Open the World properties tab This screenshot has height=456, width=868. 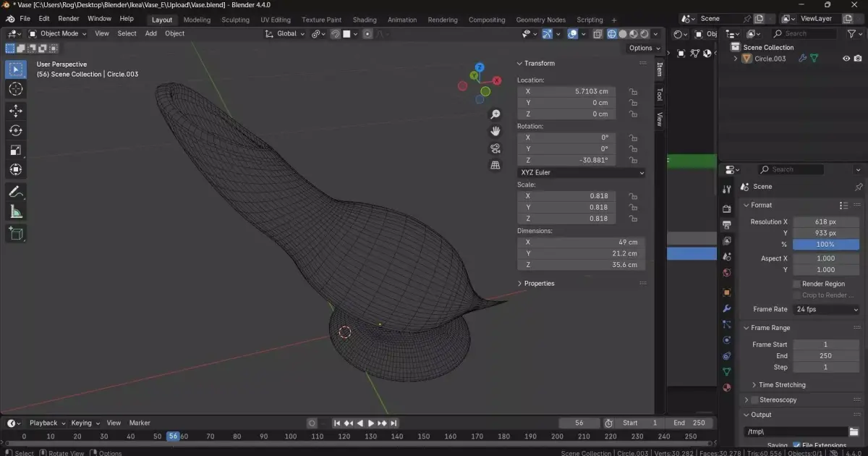[727, 273]
